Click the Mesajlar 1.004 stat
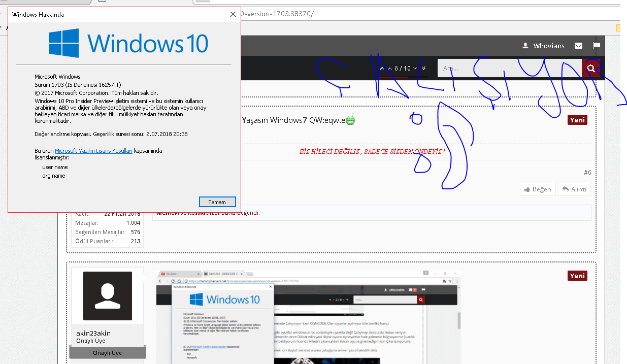627x364 pixels. [108, 223]
